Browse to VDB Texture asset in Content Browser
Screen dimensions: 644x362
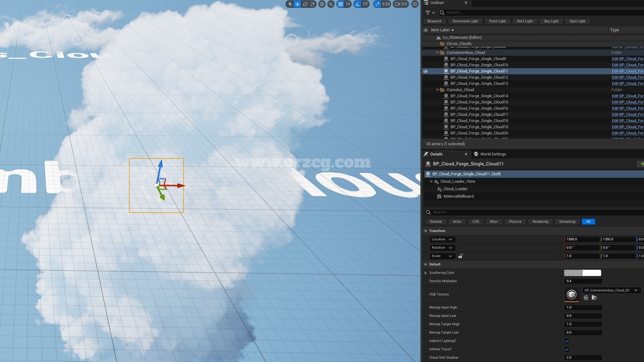pos(594,298)
